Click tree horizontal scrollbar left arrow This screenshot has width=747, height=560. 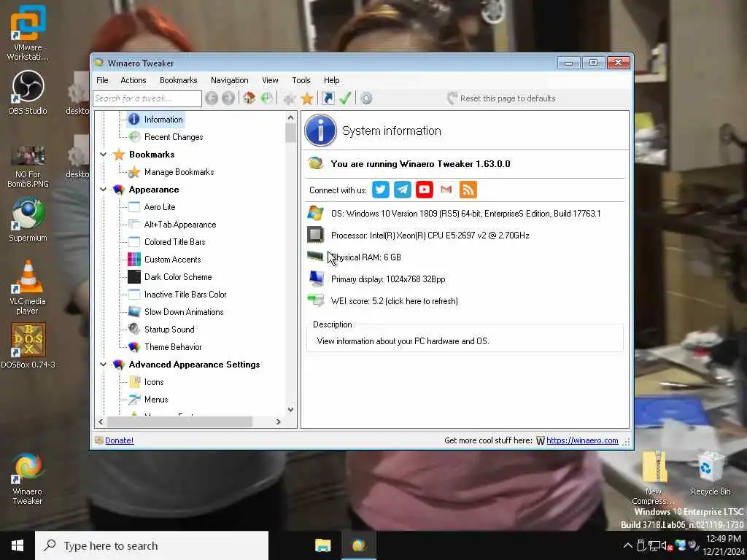coord(101,422)
